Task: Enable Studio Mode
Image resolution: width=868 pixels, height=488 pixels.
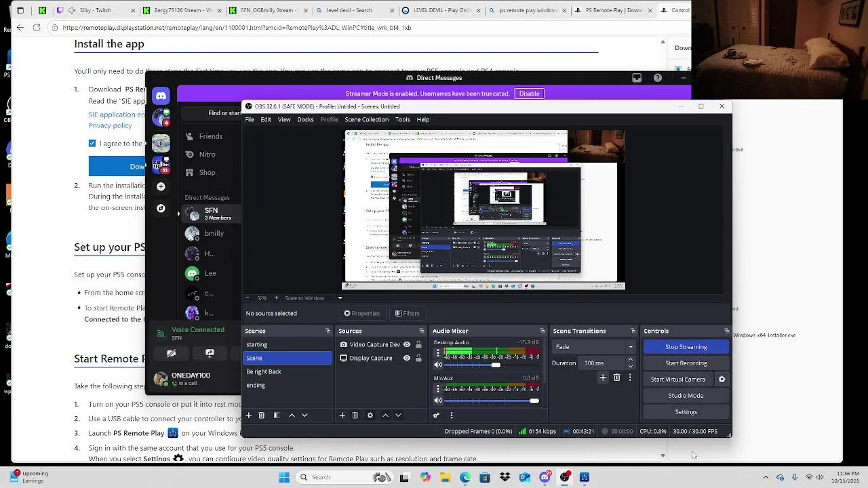Action: click(x=686, y=396)
